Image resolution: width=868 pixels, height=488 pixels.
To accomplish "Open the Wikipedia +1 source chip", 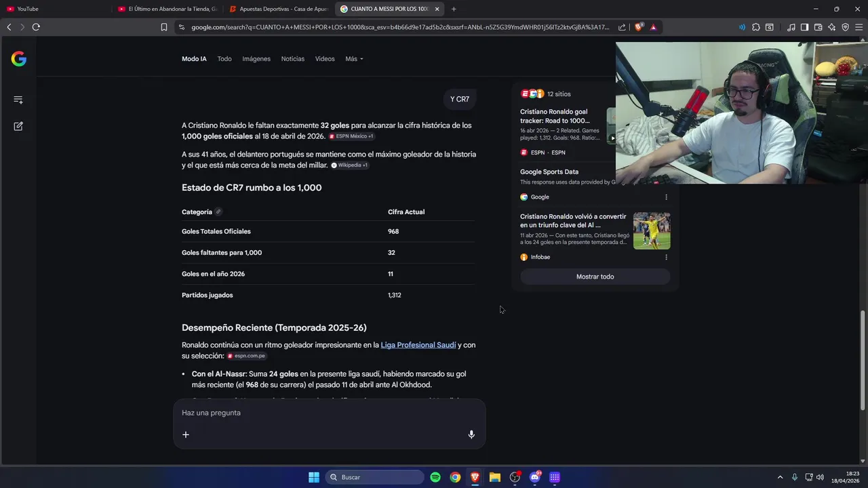I will point(350,165).
